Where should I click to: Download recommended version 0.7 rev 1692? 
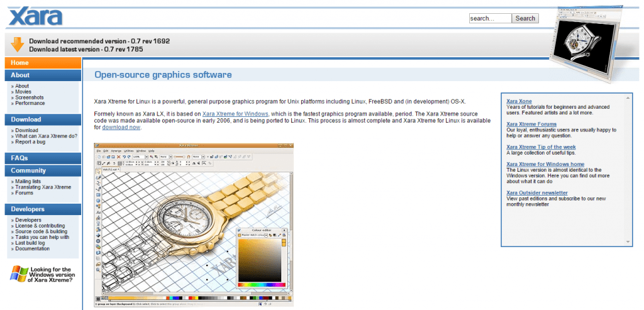(99, 41)
